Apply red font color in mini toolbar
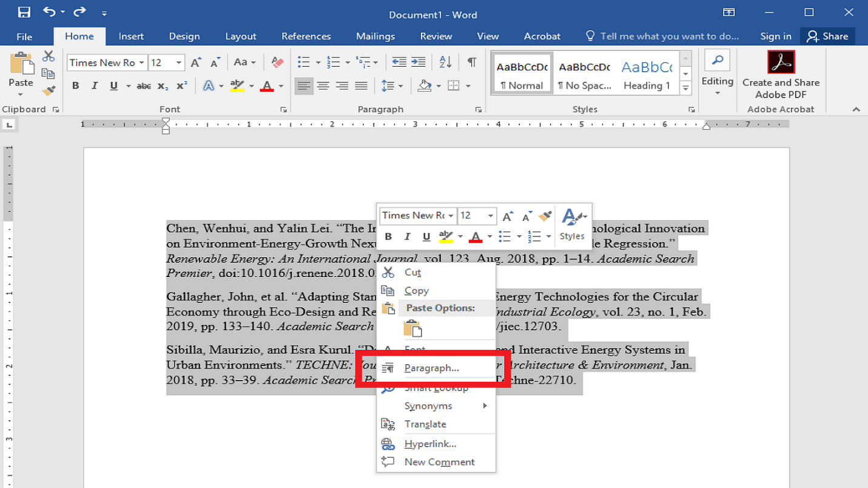Viewport: 868px width, 488px height. [476, 236]
